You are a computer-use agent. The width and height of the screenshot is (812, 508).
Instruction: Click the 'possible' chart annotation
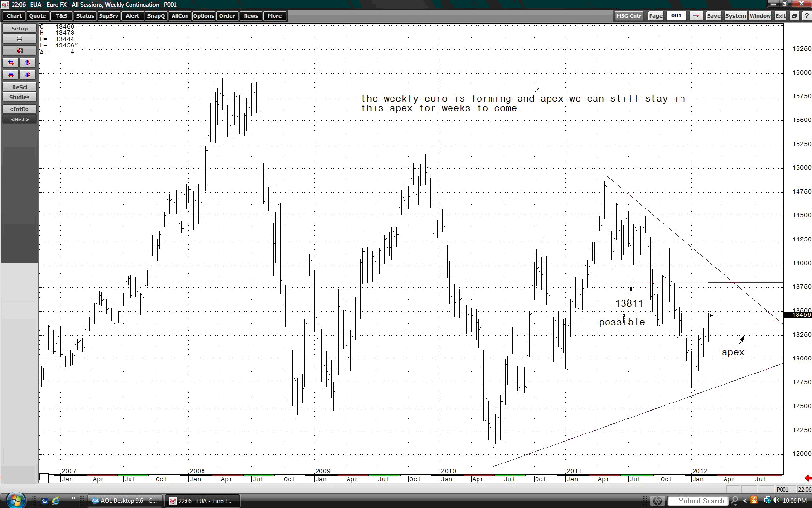click(622, 322)
